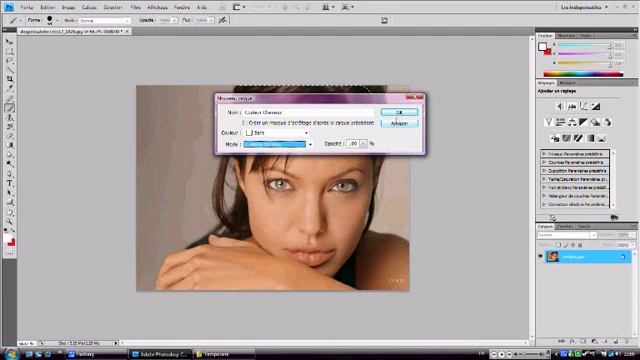The image size is (640, 360).
Task: Pick a color from the spectrum ramp
Action: 583,74
